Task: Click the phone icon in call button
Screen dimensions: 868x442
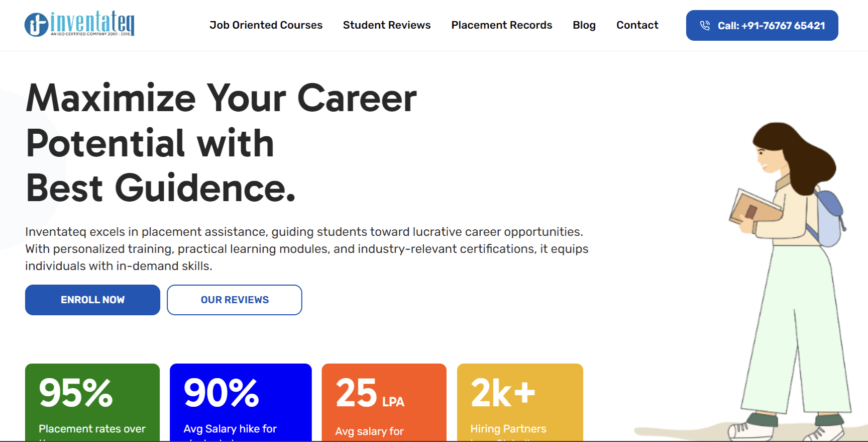Action: (705, 25)
